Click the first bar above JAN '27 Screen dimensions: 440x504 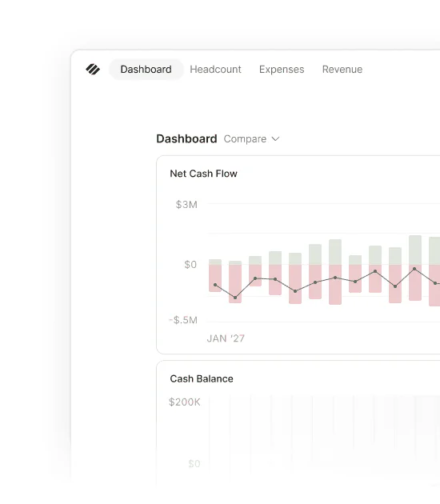(215, 275)
